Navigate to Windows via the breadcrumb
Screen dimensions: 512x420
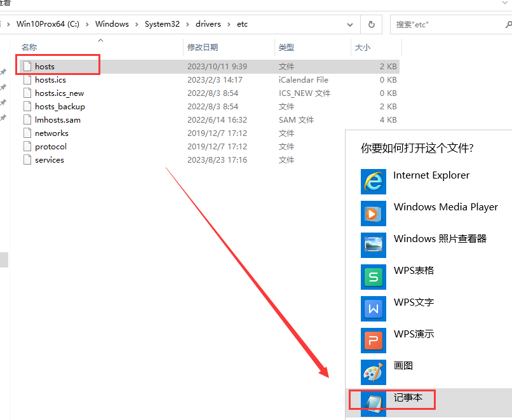(112, 24)
